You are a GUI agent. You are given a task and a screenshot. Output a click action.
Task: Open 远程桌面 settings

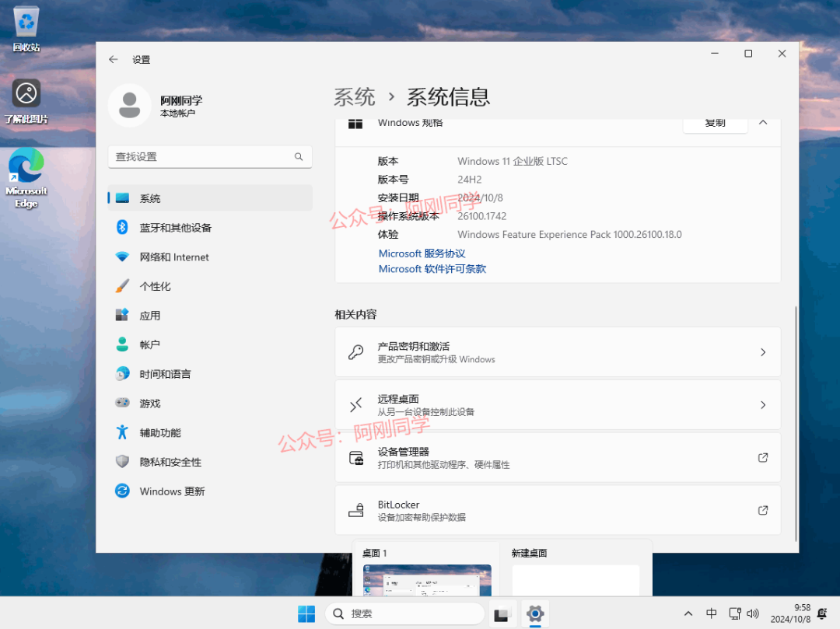click(x=558, y=405)
